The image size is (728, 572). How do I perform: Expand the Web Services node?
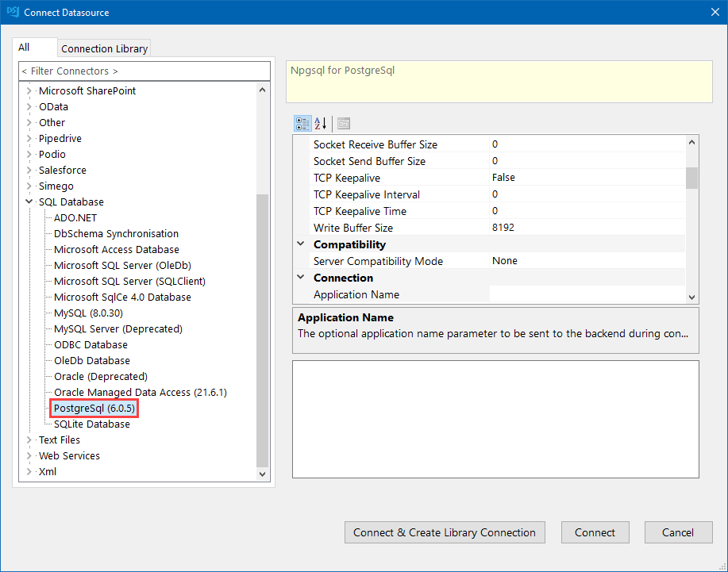click(x=29, y=455)
